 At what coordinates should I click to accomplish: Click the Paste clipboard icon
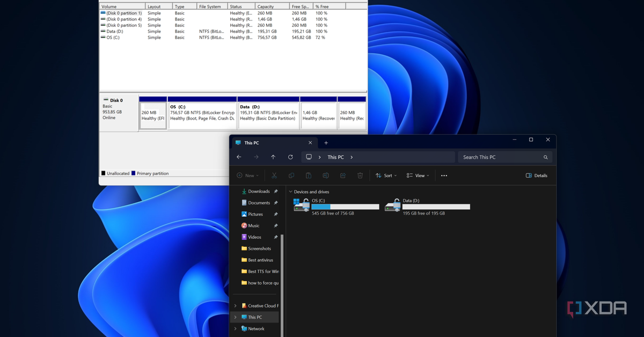coord(309,175)
